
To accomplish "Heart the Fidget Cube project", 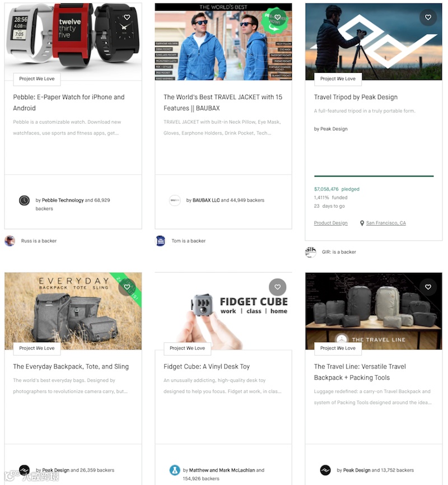I will (x=278, y=287).
